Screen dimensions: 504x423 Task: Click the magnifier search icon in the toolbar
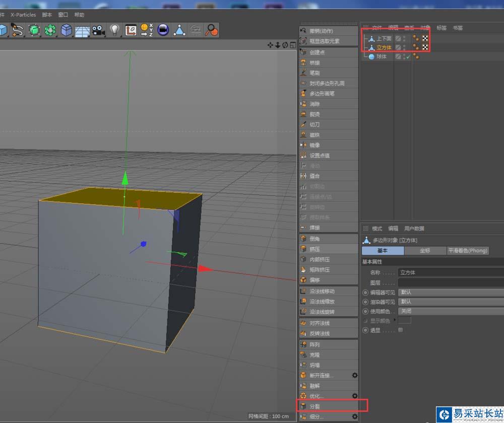212,30
